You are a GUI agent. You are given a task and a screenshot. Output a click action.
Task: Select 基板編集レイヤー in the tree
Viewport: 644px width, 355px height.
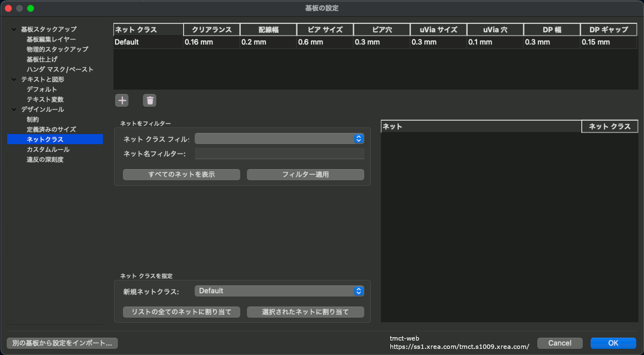pos(51,39)
